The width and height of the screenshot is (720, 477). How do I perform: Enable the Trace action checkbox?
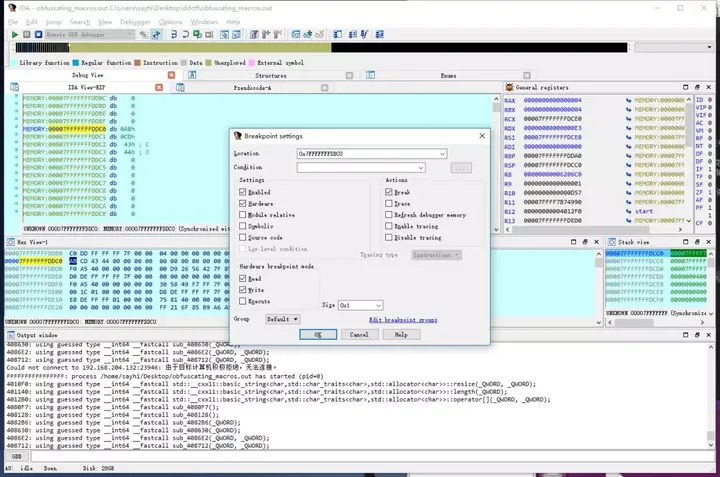point(389,203)
